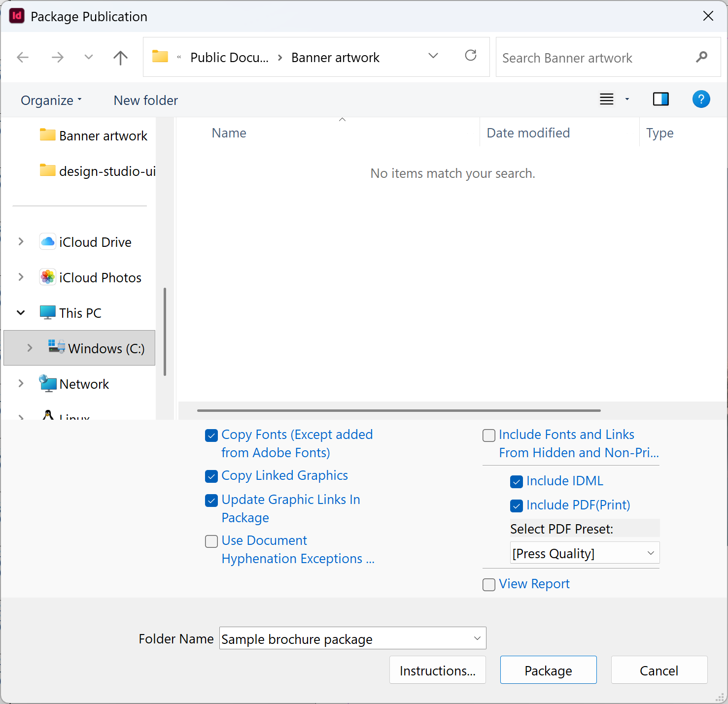Open the Folder Name combo box dropdown
The image size is (728, 704).
click(x=477, y=638)
